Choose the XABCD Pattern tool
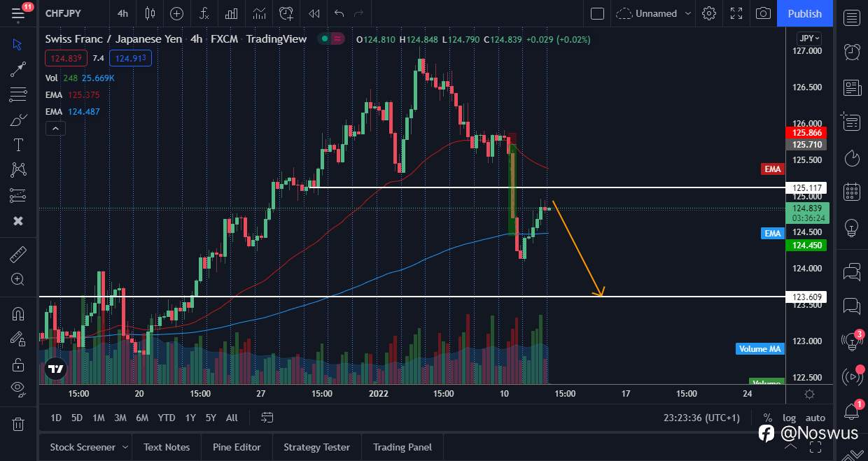Viewport: 868px width, 461px height. tap(17, 170)
